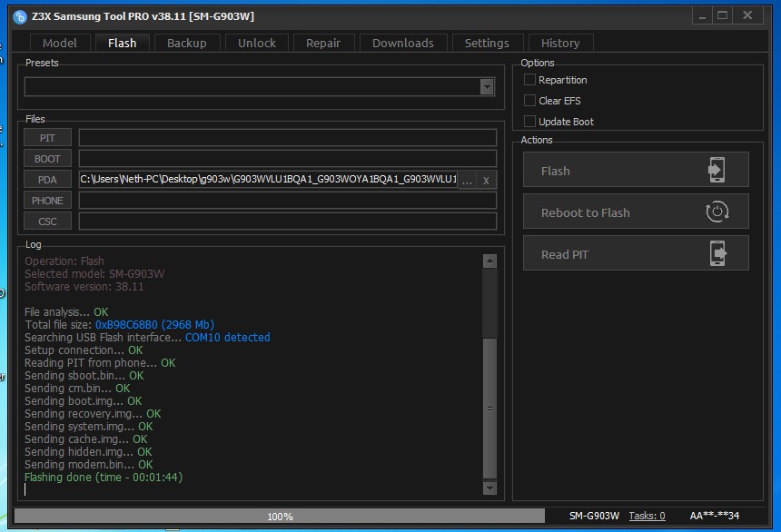Viewport: 781px width, 532px height.
Task: Click 'Sending sboot.bin... OK' log line
Action: [84, 376]
